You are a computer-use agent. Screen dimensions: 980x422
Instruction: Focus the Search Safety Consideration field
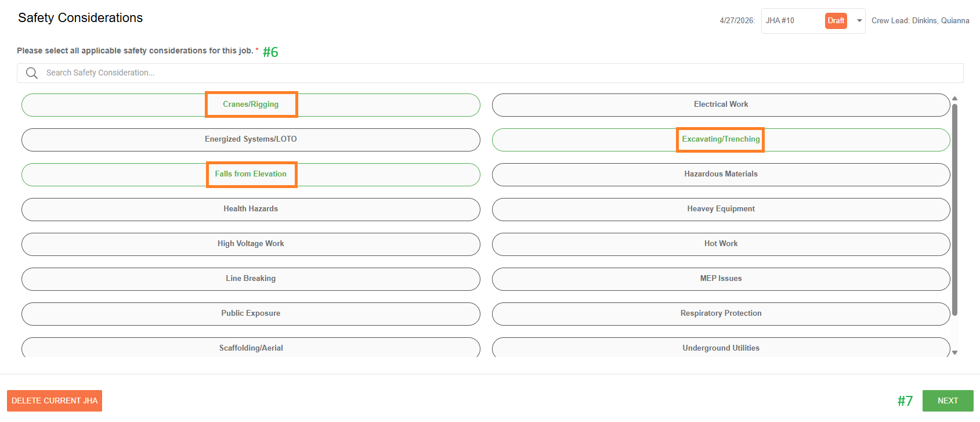pyautogui.click(x=490, y=73)
